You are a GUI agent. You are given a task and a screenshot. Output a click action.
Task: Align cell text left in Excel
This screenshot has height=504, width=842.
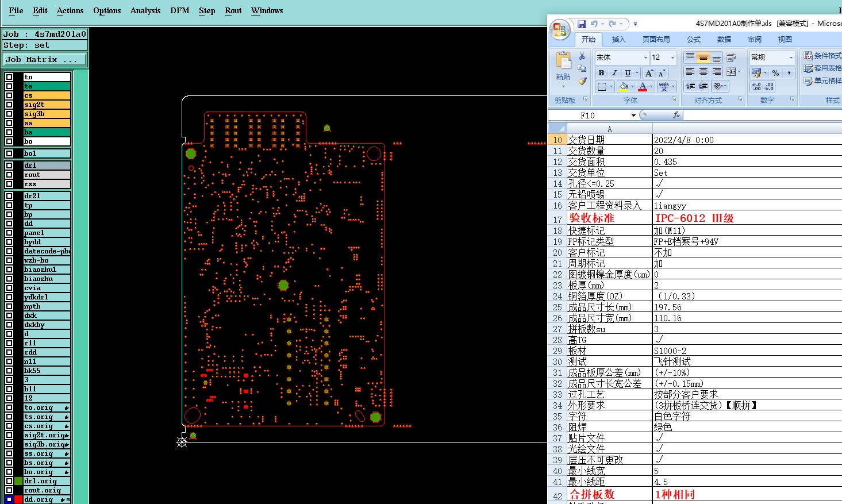point(690,72)
